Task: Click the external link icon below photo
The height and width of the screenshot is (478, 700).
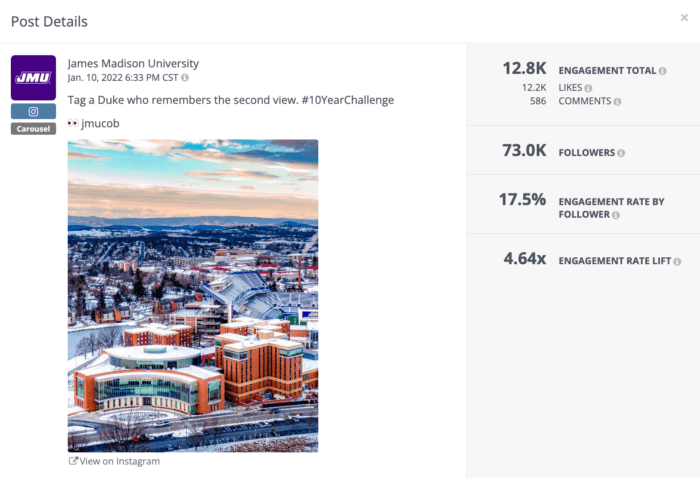Action: (73, 461)
